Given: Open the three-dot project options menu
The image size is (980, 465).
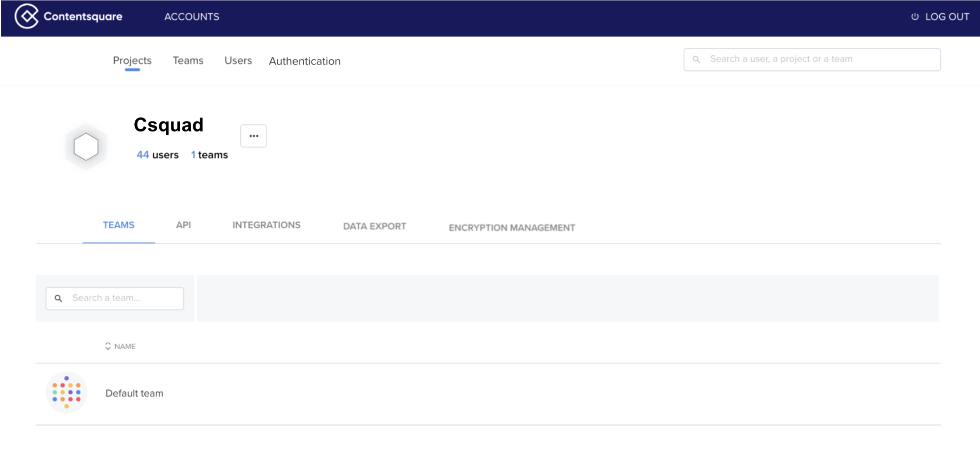Looking at the screenshot, I should click(x=253, y=136).
